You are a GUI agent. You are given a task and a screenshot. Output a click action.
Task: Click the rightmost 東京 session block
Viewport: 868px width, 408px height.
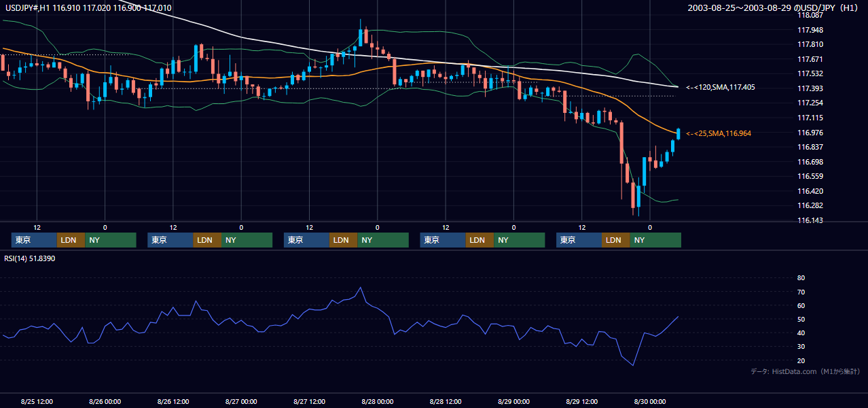[x=579, y=240]
